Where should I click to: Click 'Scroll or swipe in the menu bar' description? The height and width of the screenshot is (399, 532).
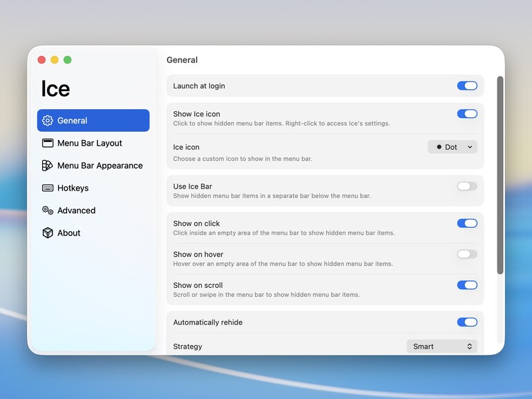266,295
